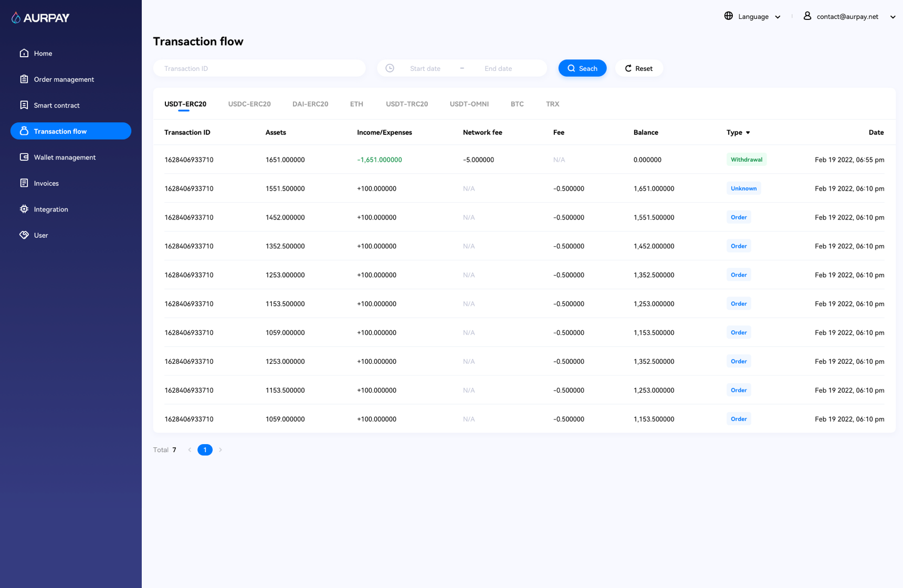Open Order management in the sidebar
Viewport: 903px width, 588px height.
[x=71, y=79]
